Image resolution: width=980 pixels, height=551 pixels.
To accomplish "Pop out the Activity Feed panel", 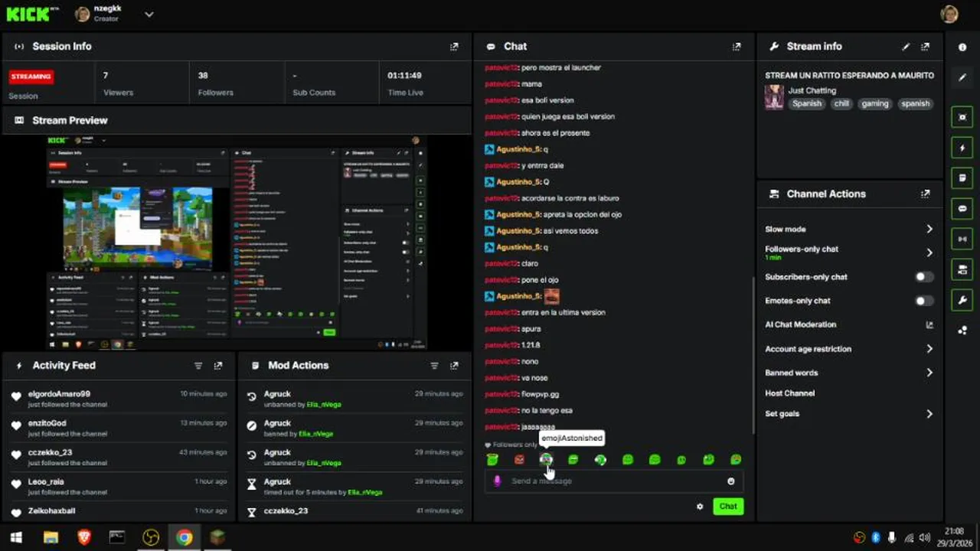I will click(218, 366).
